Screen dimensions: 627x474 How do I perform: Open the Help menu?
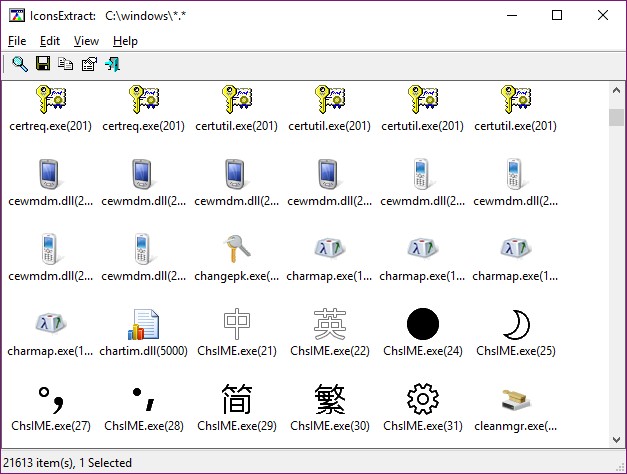tap(125, 41)
